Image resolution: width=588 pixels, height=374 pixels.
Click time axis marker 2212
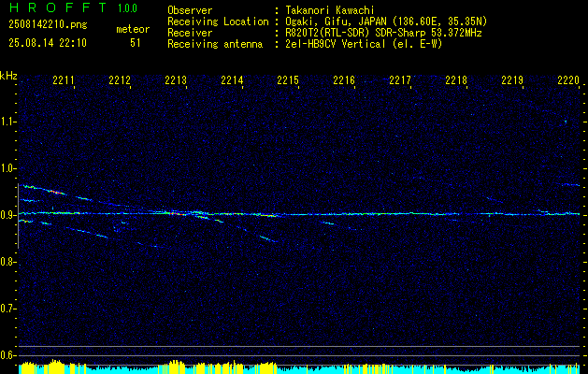(120, 80)
